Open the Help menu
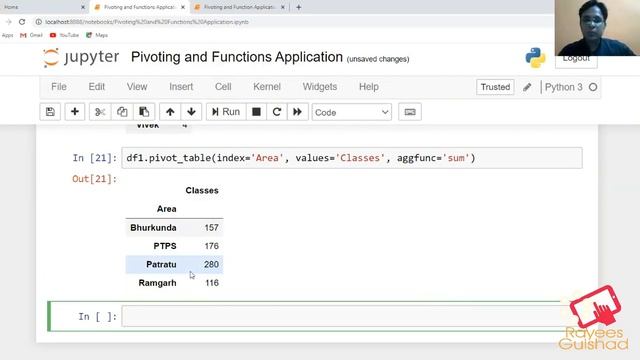The image size is (640, 360). 369,87
